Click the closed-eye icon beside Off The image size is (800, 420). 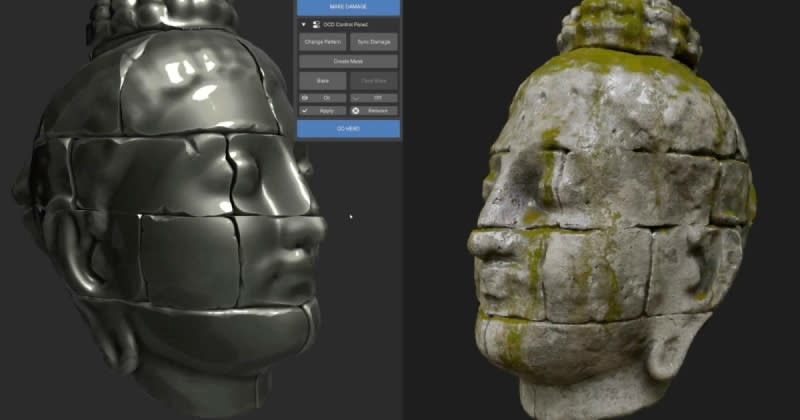356,98
